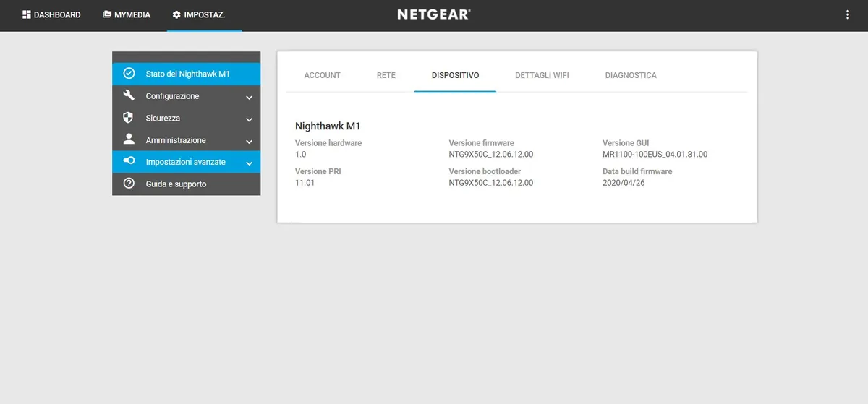Select Stato del Nighthawk M1 menu entry
The image size is (868, 404).
[x=187, y=74]
